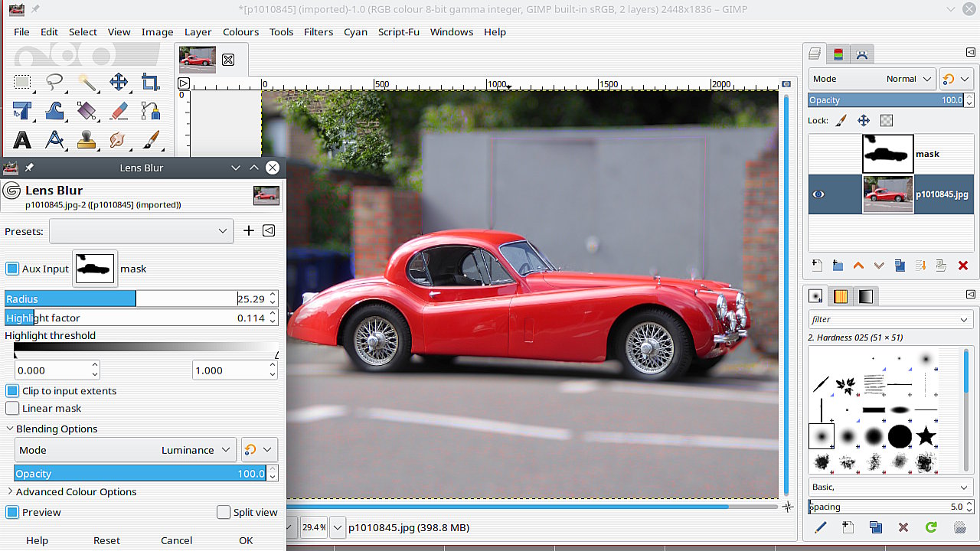This screenshot has width=980, height=551.
Task: Select the Crop tool in toolbox
Action: (x=150, y=82)
